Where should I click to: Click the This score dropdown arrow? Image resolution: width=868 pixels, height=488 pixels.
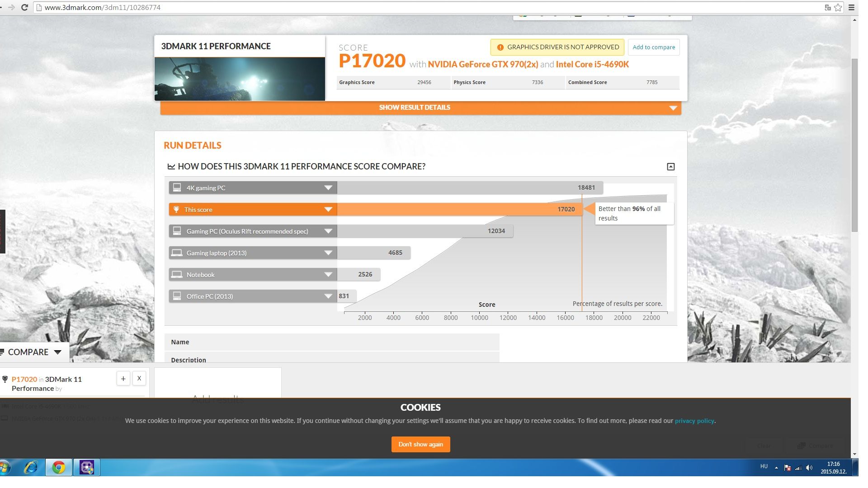pyautogui.click(x=328, y=209)
